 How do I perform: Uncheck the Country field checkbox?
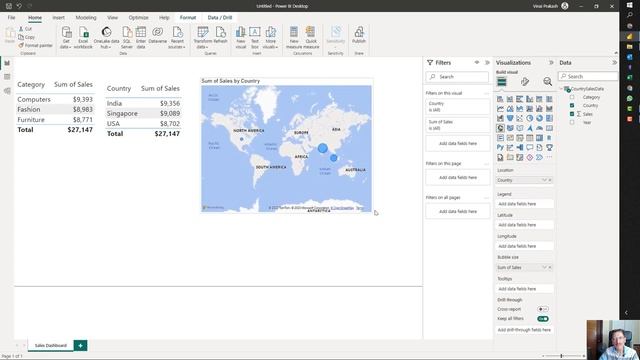point(572,105)
